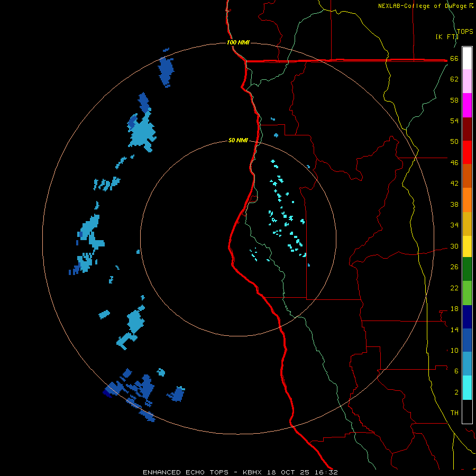Click the TH legend label
Viewport: 476px width, 476px height.
point(454,413)
